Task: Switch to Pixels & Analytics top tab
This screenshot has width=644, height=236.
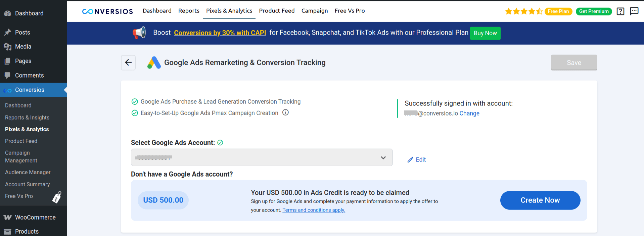Action: pyautogui.click(x=229, y=11)
